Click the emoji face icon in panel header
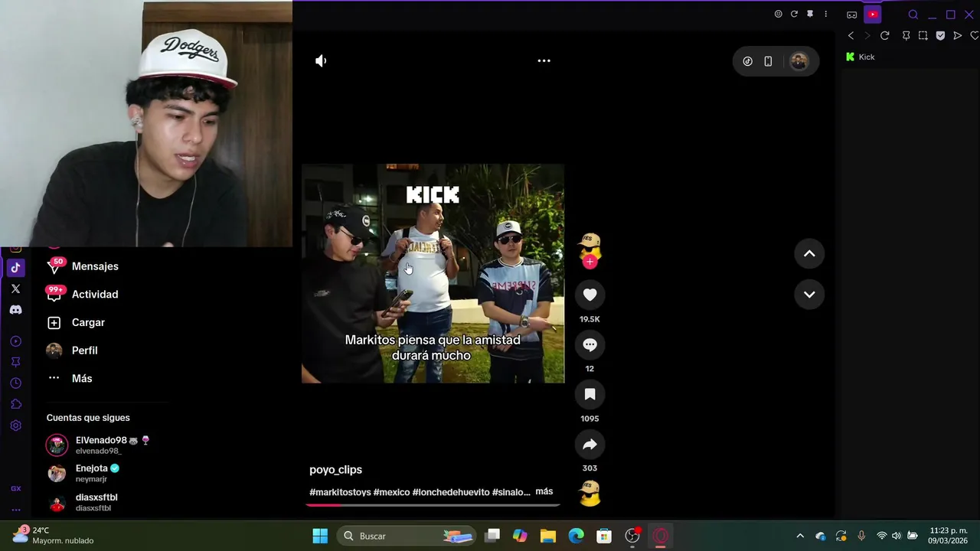 coord(778,14)
